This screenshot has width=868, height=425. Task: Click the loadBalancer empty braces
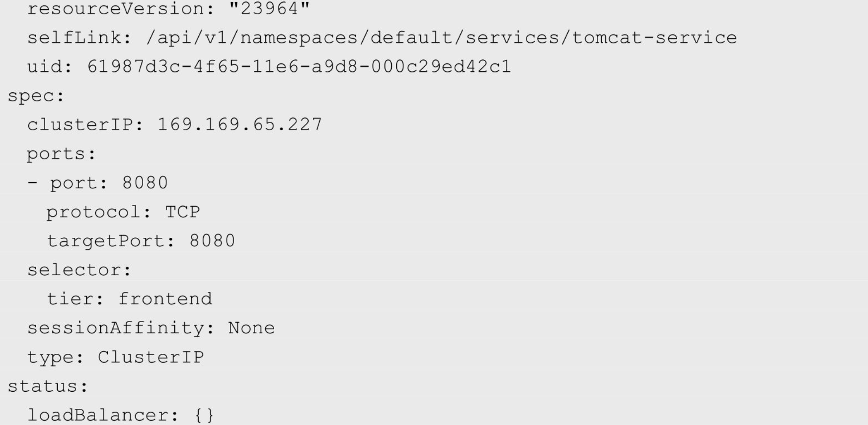pyautogui.click(x=204, y=415)
